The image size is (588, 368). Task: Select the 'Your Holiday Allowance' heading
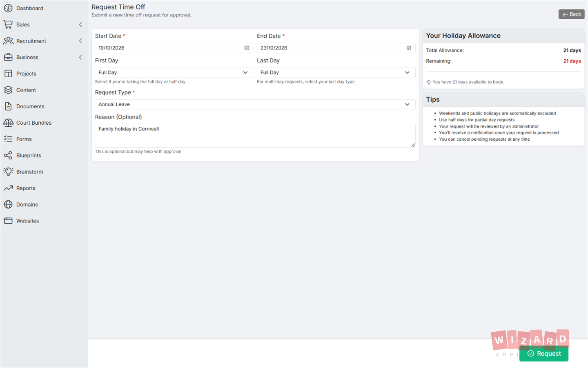pos(463,36)
